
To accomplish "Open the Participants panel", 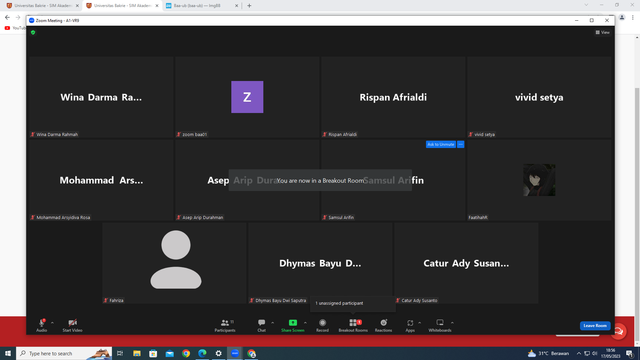I will tap(225, 325).
